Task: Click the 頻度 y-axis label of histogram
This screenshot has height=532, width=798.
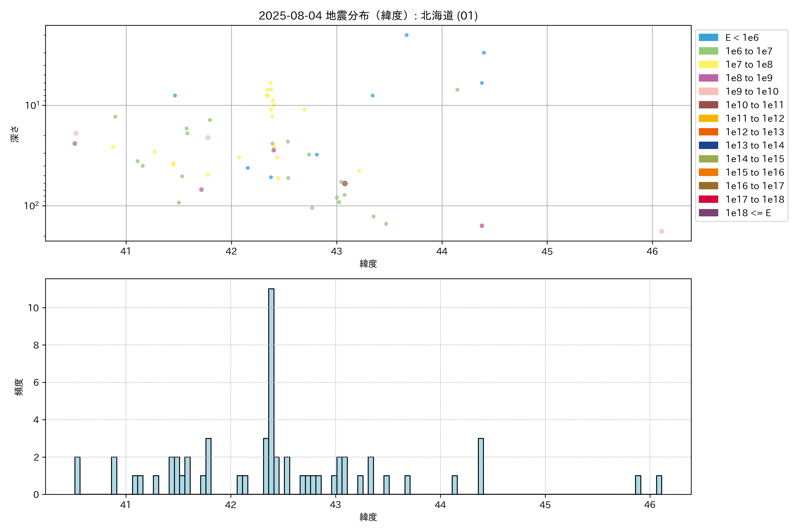Action: click(19, 387)
